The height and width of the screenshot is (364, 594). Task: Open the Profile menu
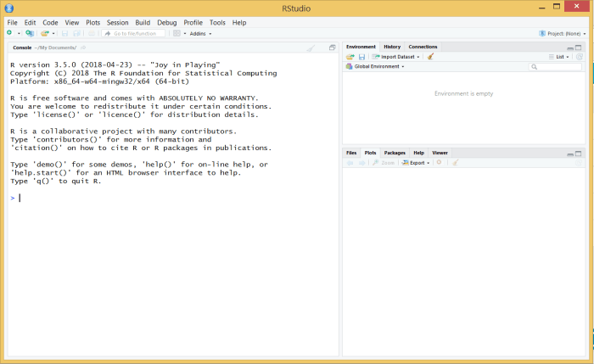point(193,22)
